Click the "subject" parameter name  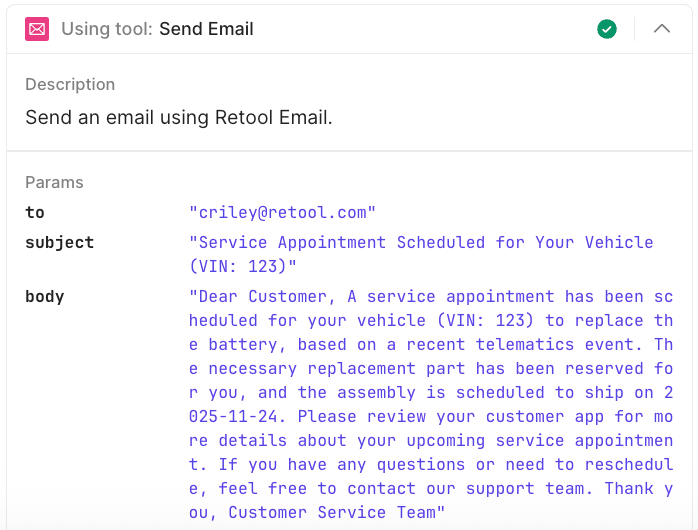(59, 242)
